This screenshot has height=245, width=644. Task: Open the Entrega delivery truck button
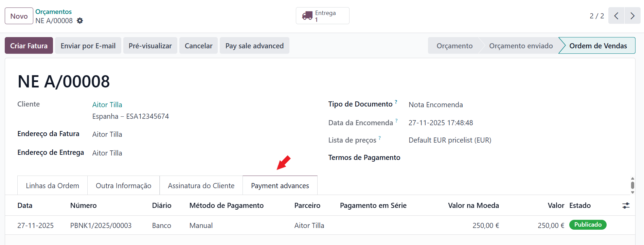point(322,16)
